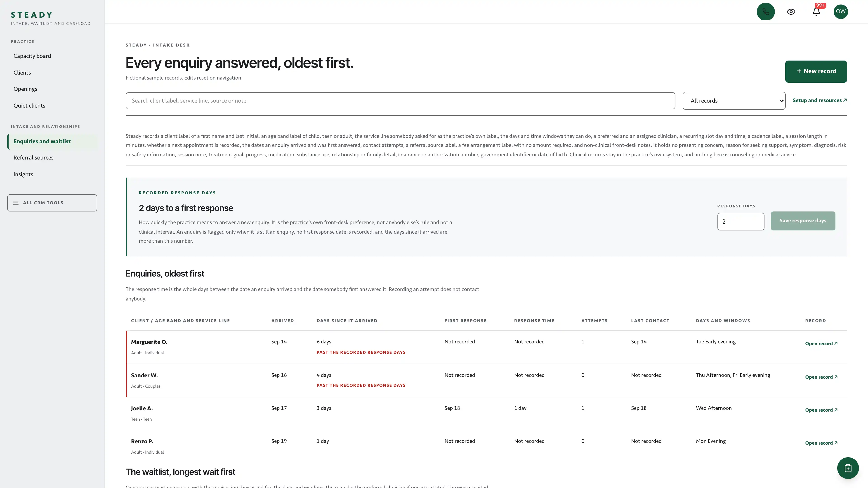The image size is (868, 488).
Task: Click the New record button
Action: click(816, 71)
